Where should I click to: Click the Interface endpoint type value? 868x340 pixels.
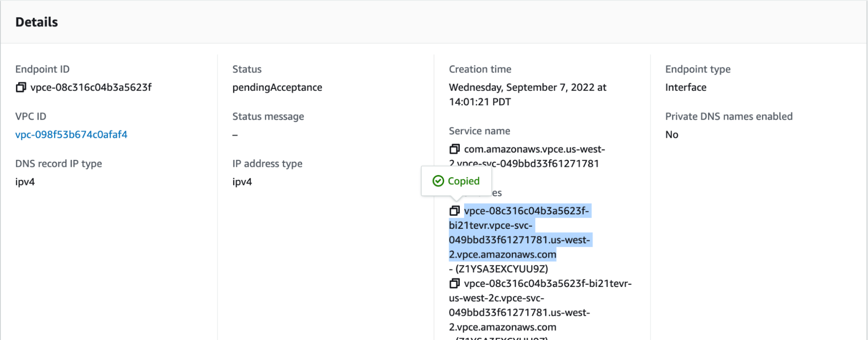pos(686,87)
